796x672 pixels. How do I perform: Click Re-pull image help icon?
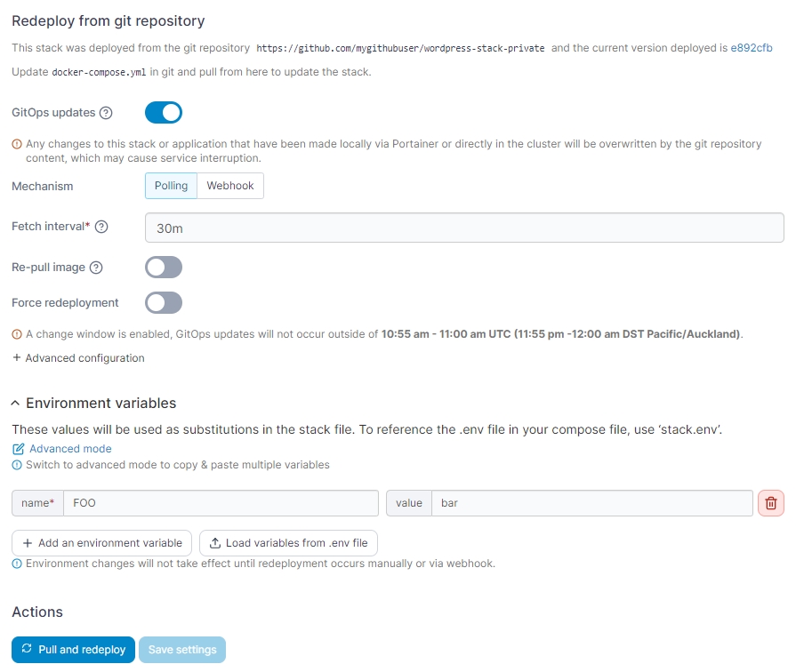coord(97,268)
